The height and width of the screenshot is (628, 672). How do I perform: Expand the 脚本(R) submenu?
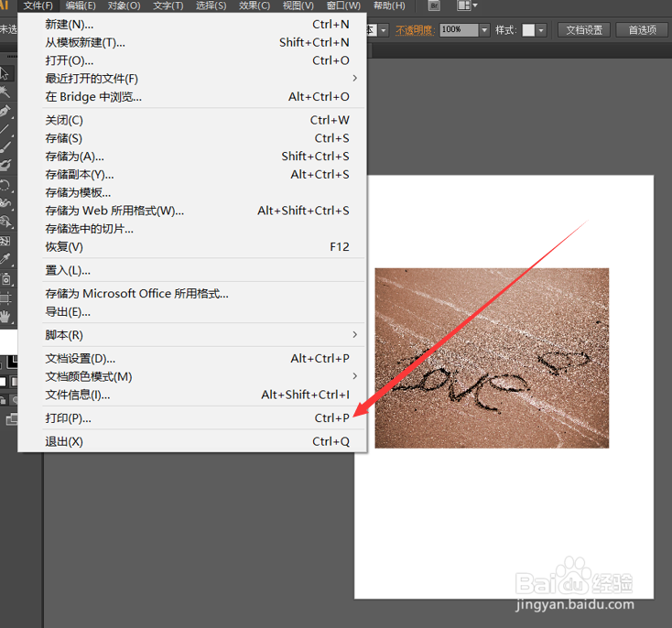pyautogui.click(x=354, y=334)
